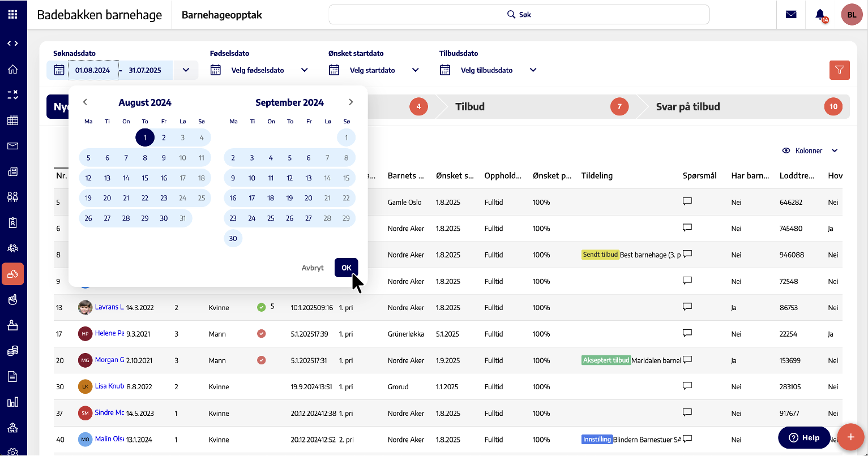Go to next month in calendar
Image resolution: width=868 pixels, height=456 pixels.
point(351,102)
